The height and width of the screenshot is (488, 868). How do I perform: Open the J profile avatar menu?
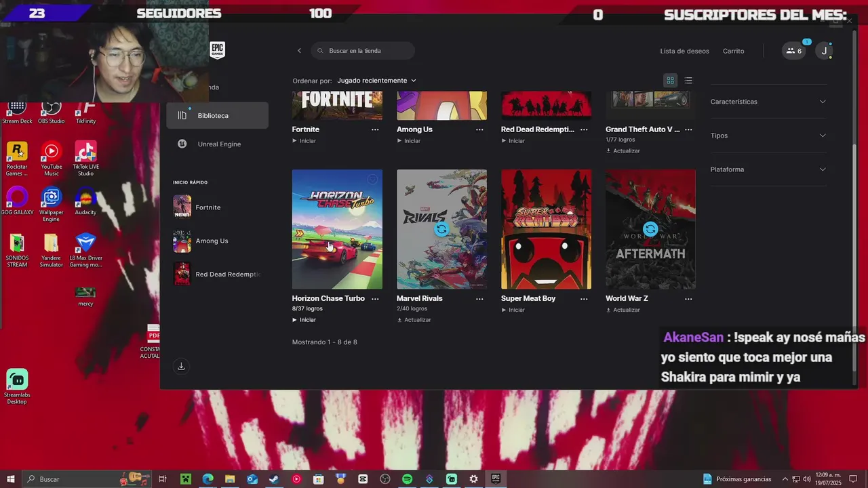(824, 51)
